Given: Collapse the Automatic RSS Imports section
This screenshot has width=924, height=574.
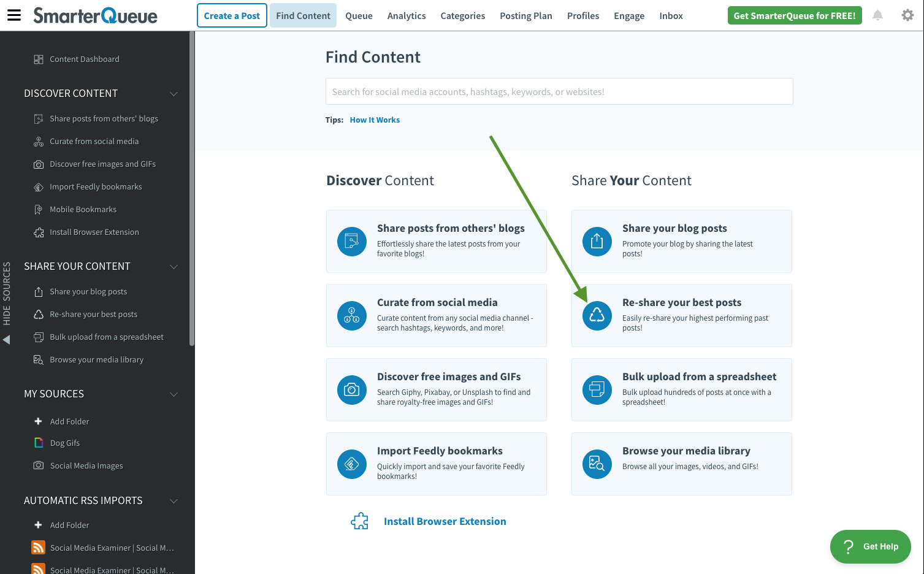Looking at the screenshot, I should (x=174, y=501).
